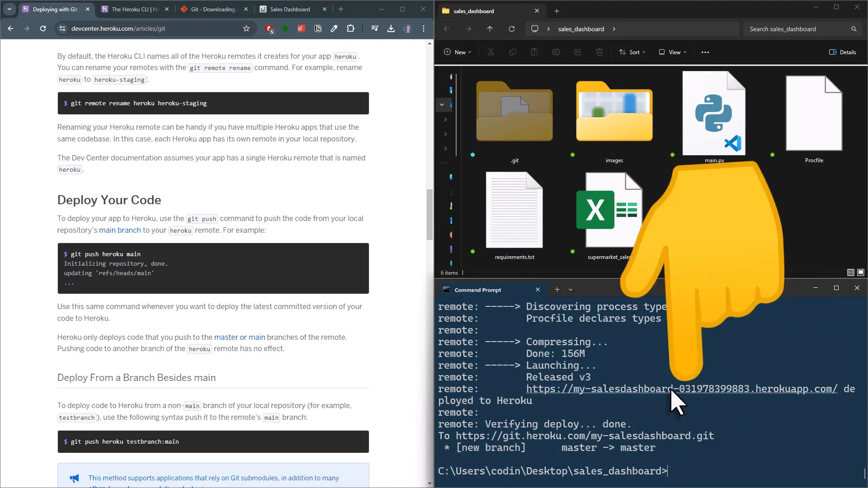868x488 pixels.
Task: Expand the Sort dropdown in Explorer
Action: click(x=632, y=52)
